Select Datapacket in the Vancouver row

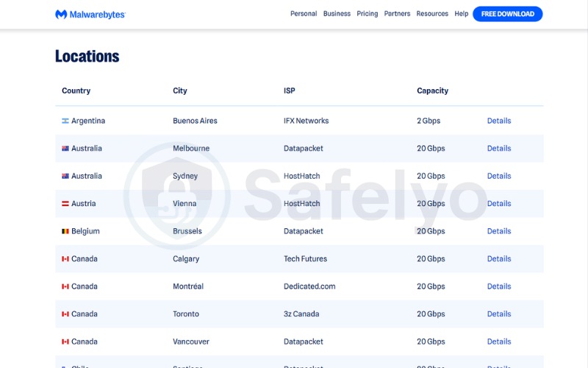coord(303,342)
